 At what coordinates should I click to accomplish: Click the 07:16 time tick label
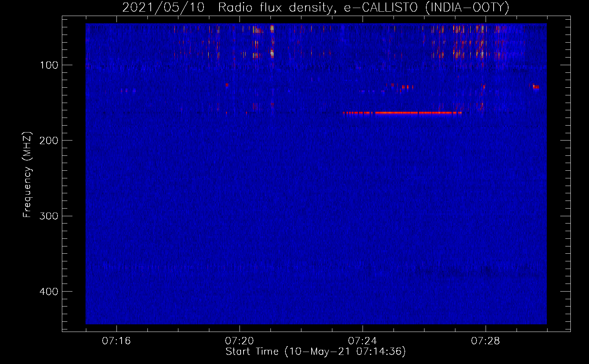pyautogui.click(x=116, y=341)
